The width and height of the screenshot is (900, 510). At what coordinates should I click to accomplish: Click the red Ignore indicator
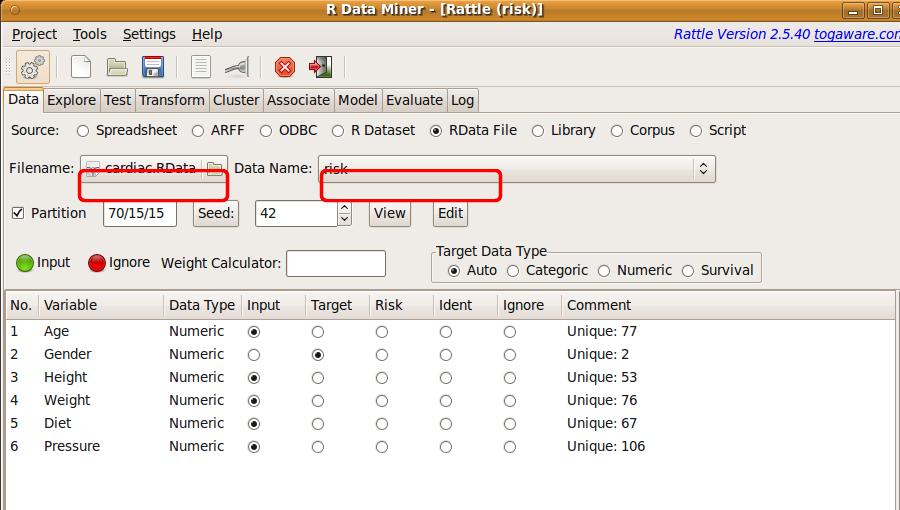[x=97, y=263]
